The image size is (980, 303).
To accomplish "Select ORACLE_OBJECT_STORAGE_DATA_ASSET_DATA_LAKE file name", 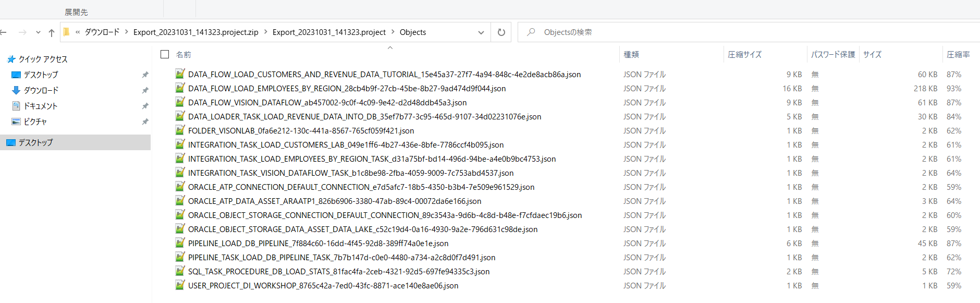I will pyautogui.click(x=363, y=229).
